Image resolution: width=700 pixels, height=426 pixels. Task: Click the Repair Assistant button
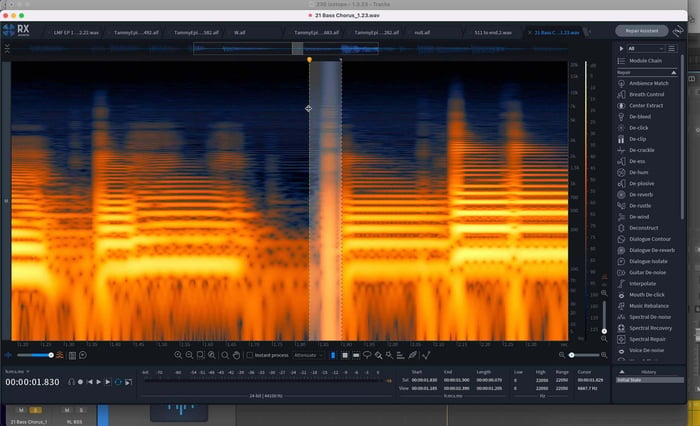642,31
